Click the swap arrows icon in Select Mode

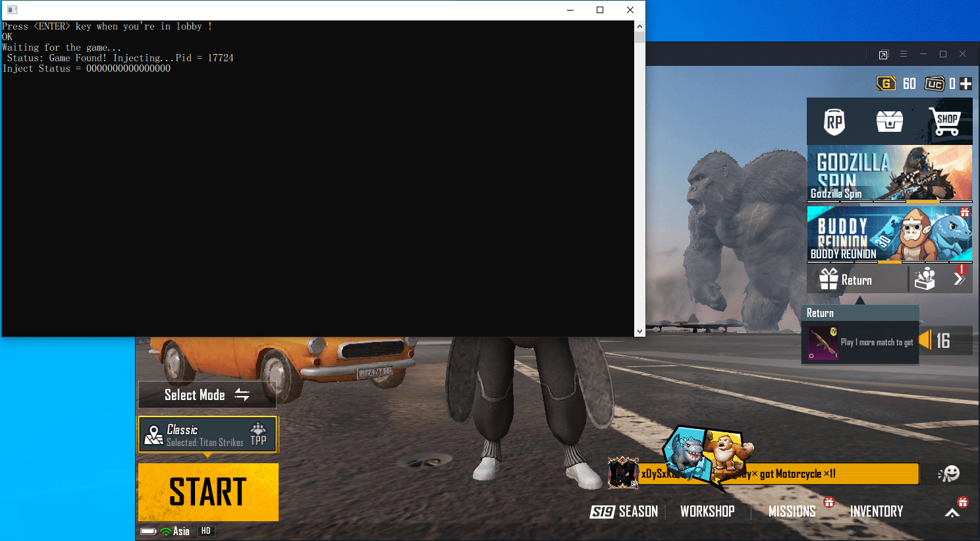[x=242, y=395]
